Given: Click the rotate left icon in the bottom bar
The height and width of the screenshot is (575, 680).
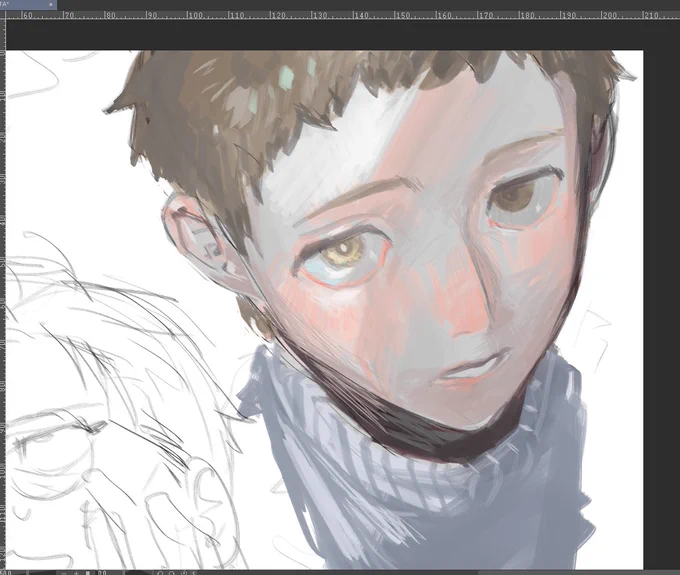Looking at the screenshot, I should (x=160, y=573).
